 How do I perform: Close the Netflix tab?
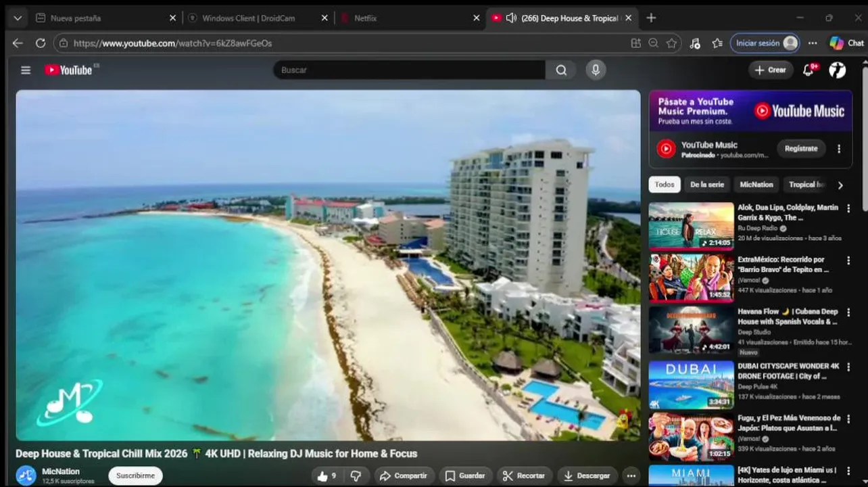pyautogui.click(x=477, y=18)
